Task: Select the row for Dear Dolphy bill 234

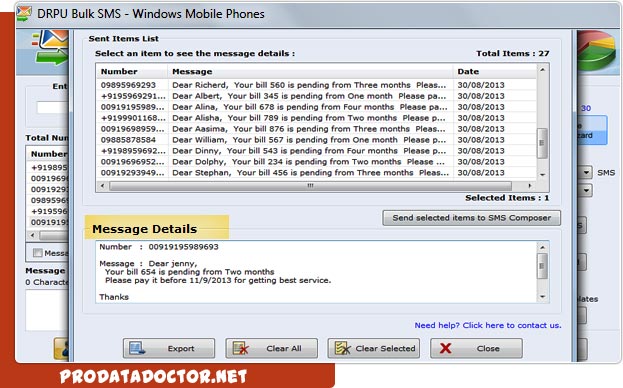Action: click(x=316, y=162)
